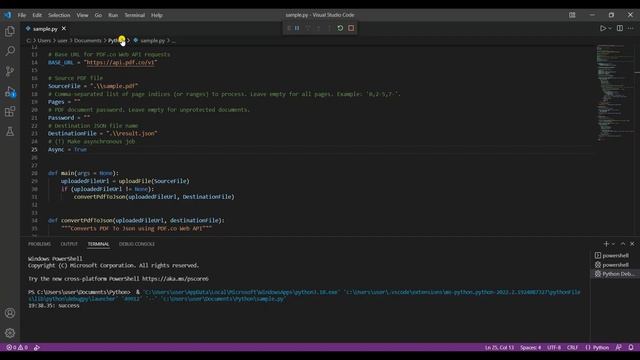Split the editor to the right

tap(620, 28)
